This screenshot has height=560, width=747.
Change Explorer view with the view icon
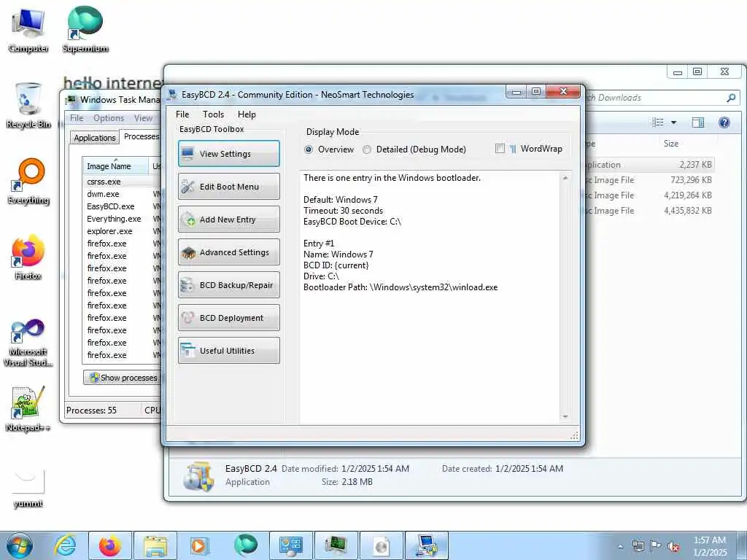pos(658,122)
